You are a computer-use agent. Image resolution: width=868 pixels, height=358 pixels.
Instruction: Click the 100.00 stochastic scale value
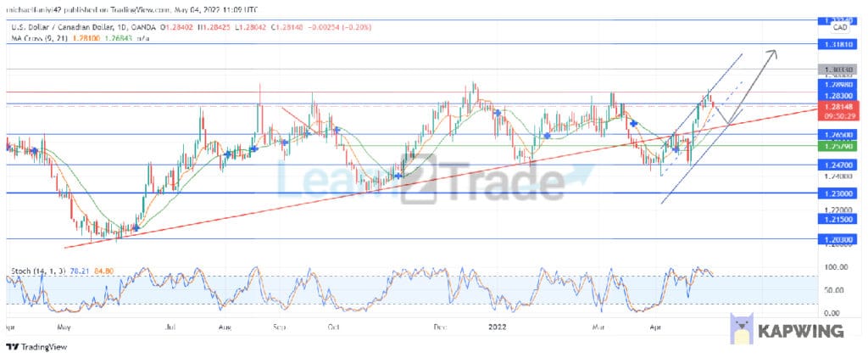click(836, 267)
